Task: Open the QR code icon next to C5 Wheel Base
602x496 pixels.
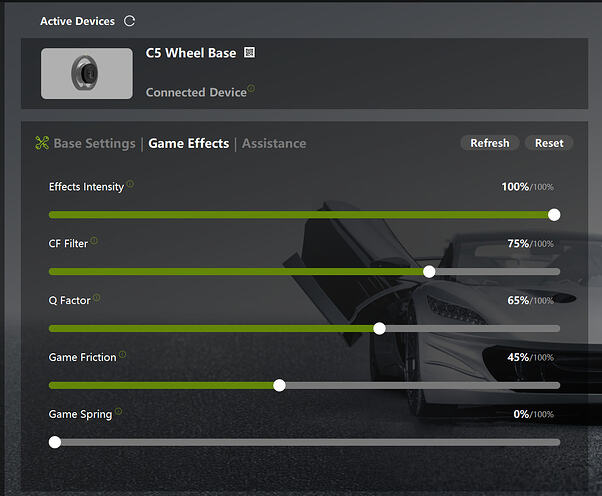Action: [x=250, y=53]
